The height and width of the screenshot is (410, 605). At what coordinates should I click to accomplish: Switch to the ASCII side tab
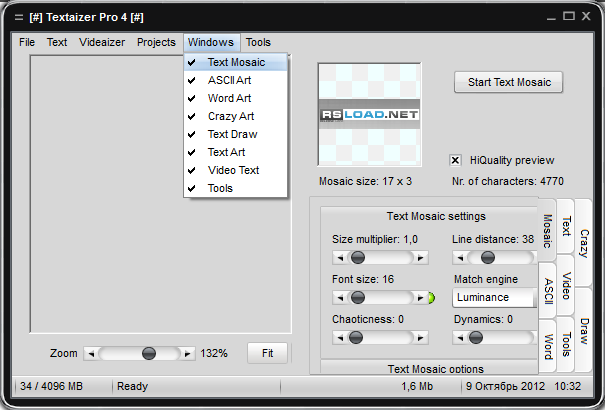pos(548,291)
